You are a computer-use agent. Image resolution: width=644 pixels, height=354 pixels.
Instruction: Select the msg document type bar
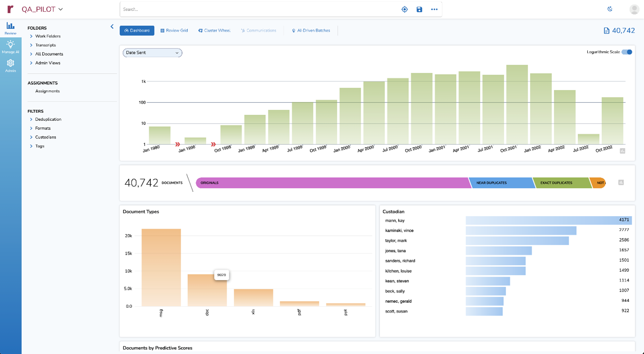pyautogui.click(x=161, y=268)
